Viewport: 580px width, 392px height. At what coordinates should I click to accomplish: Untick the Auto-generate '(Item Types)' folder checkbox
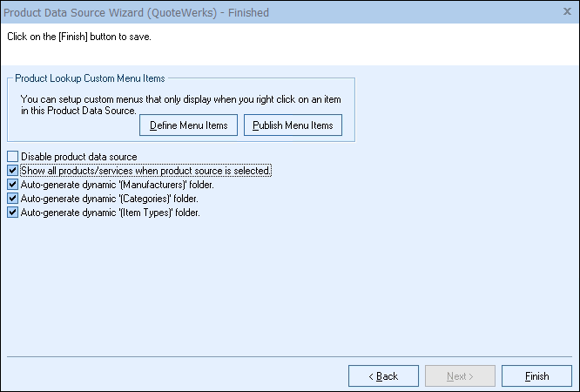coord(12,213)
